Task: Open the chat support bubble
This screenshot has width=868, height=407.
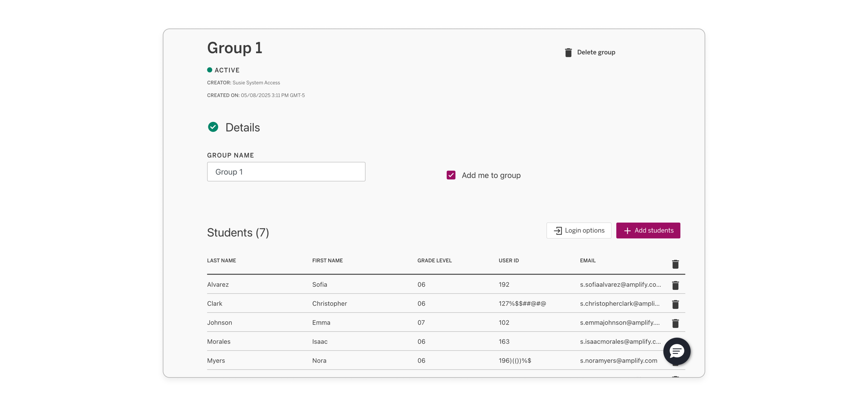Action: click(677, 351)
